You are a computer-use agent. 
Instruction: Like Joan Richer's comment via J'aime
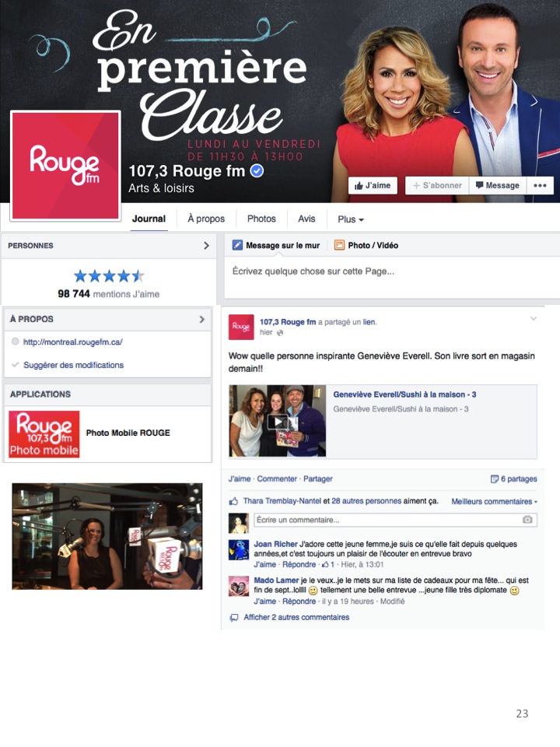pyautogui.click(x=264, y=565)
